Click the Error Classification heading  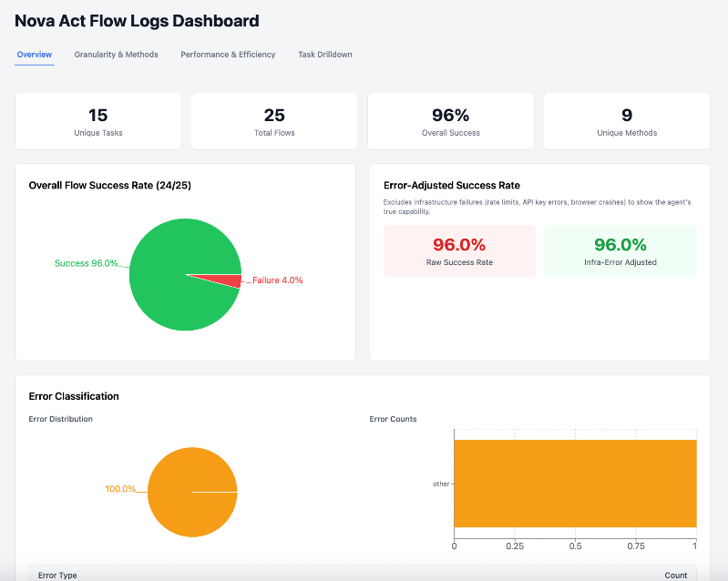tap(74, 396)
